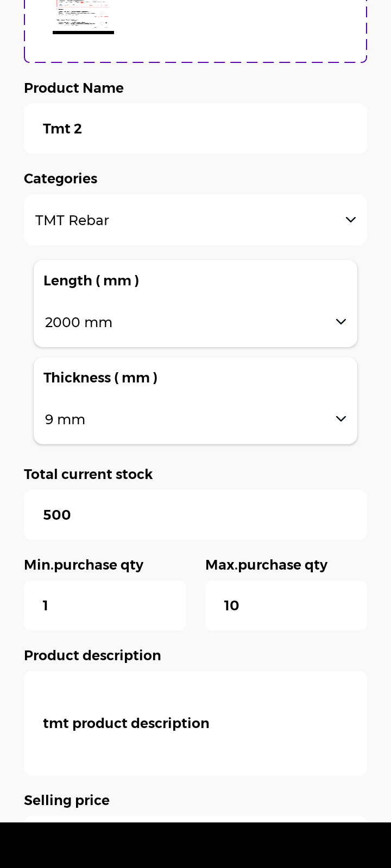Click the Total current stock label
Image resolution: width=391 pixels, height=868 pixels.
click(89, 474)
